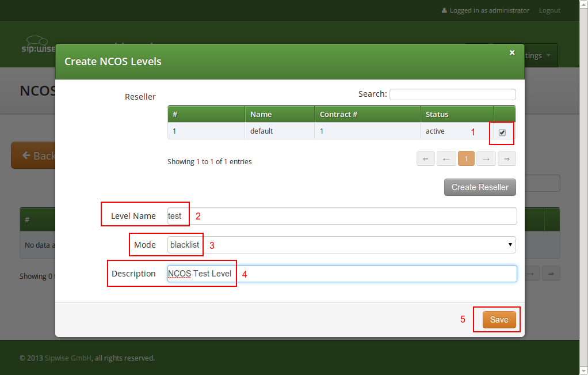This screenshot has height=375, width=588.
Task: Click the Search input field
Action: 452,94
